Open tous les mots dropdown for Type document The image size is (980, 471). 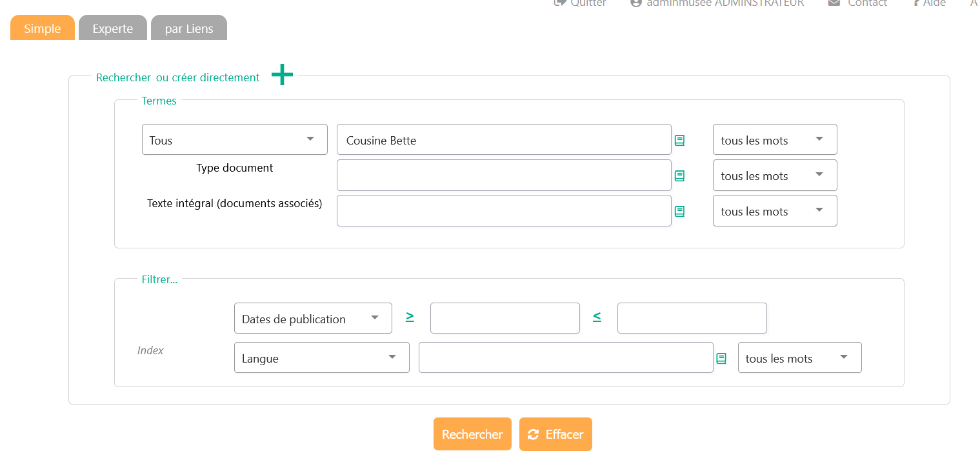774,175
